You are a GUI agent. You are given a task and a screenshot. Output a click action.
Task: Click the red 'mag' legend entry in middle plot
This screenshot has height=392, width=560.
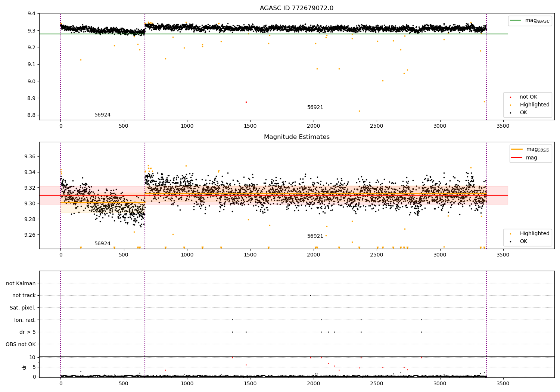525,158
